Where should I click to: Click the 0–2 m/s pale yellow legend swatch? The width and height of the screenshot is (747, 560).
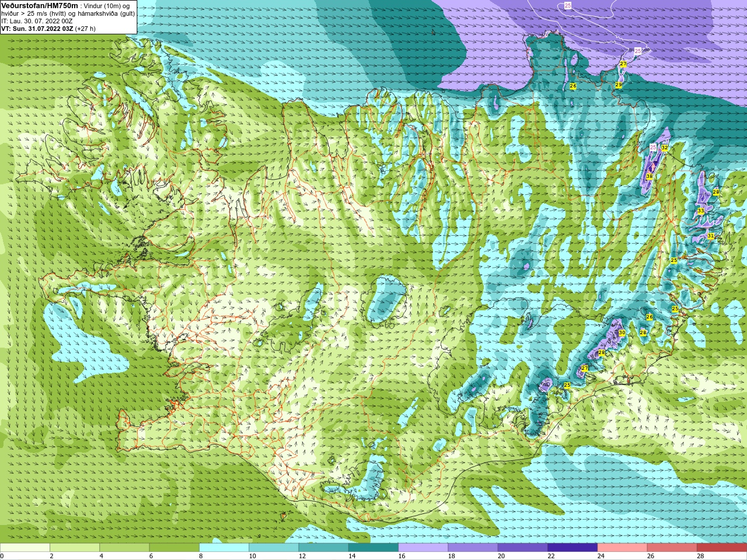[25, 548]
